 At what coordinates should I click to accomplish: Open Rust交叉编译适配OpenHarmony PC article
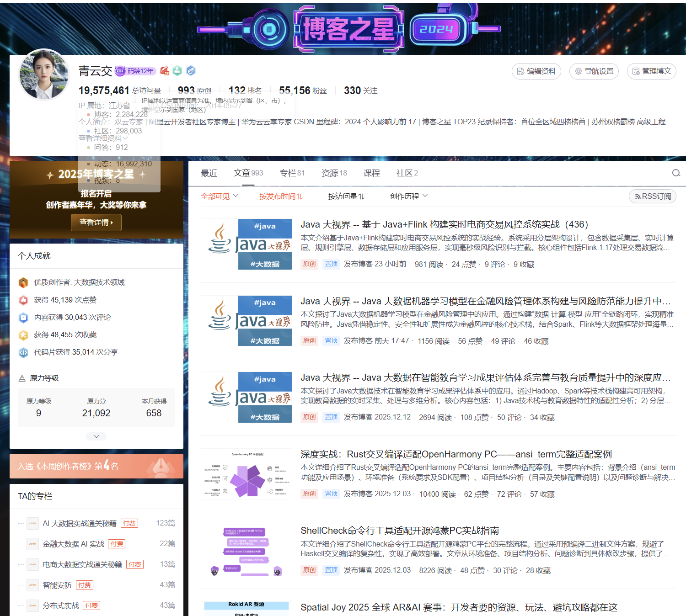(x=456, y=454)
